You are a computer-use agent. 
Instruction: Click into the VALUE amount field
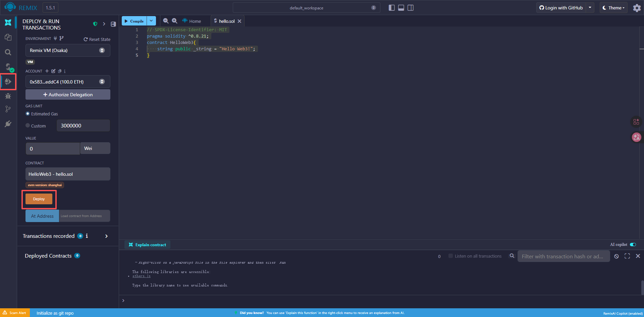(53, 149)
